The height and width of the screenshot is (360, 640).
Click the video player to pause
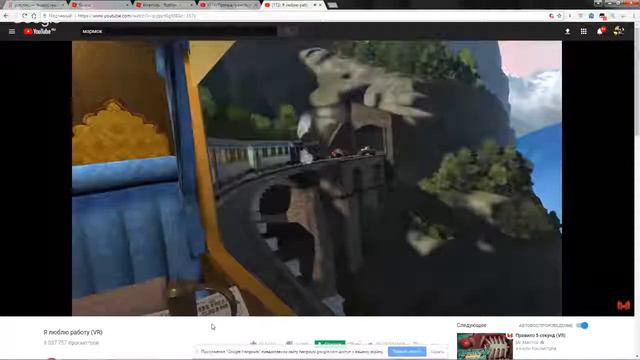pyautogui.click(x=317, y=178)
